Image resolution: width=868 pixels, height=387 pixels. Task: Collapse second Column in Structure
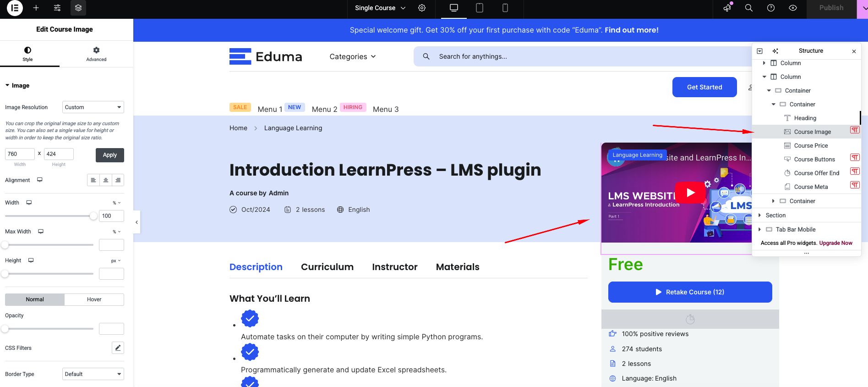[764, 77]
